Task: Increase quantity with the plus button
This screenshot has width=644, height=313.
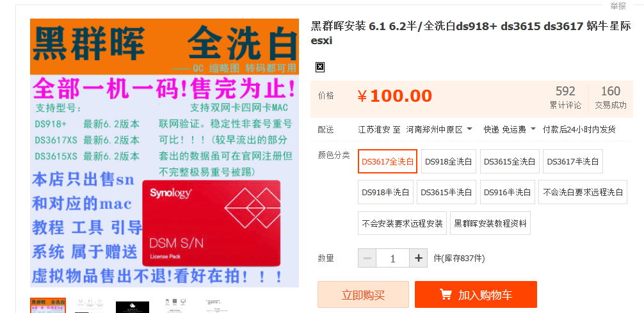Action: (x=419, y=258)
